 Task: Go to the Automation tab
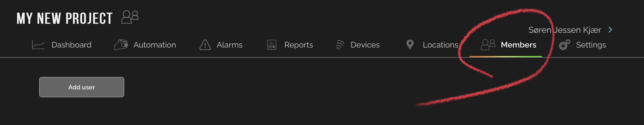pos(155,45)
